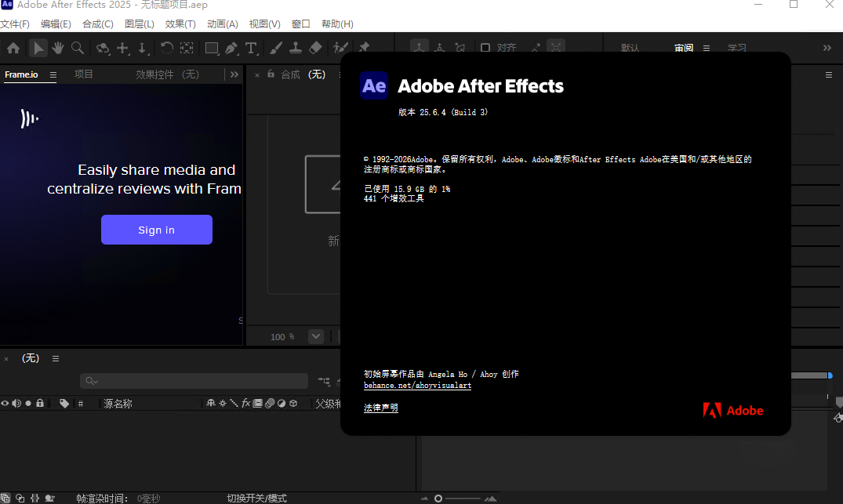Click the 切换开关/模式 button
Image resolution: width=843 pixels, height=504 pixels.
click(256, 498)
